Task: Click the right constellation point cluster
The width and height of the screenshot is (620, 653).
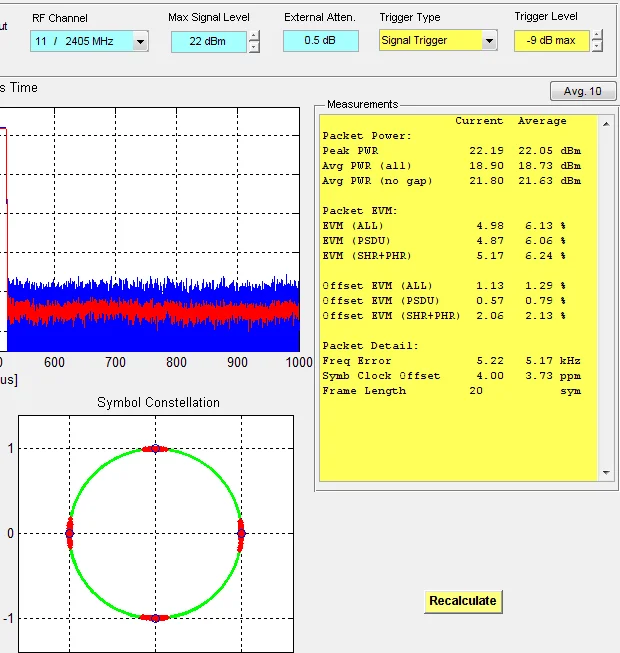Action: (x=241, y=533)
